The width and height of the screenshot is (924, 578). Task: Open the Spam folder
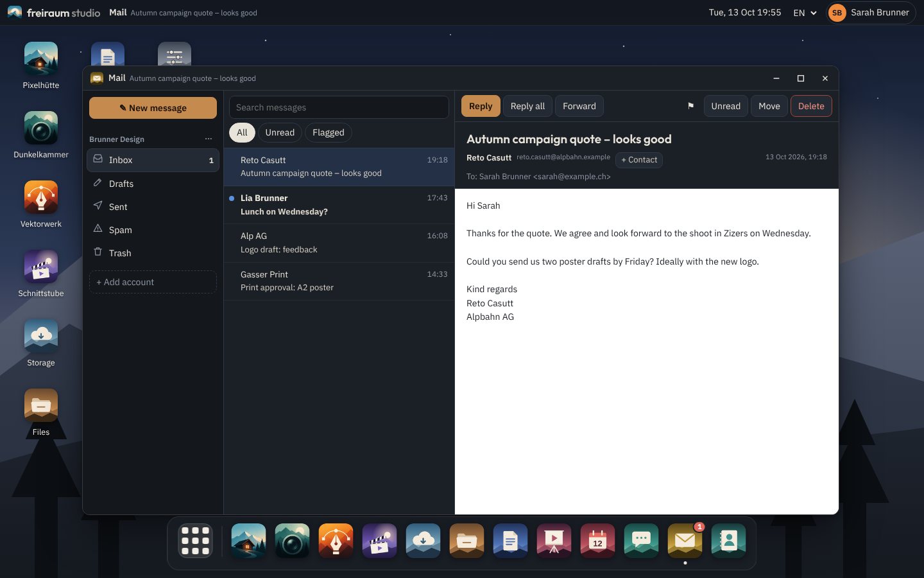point(153,230)
